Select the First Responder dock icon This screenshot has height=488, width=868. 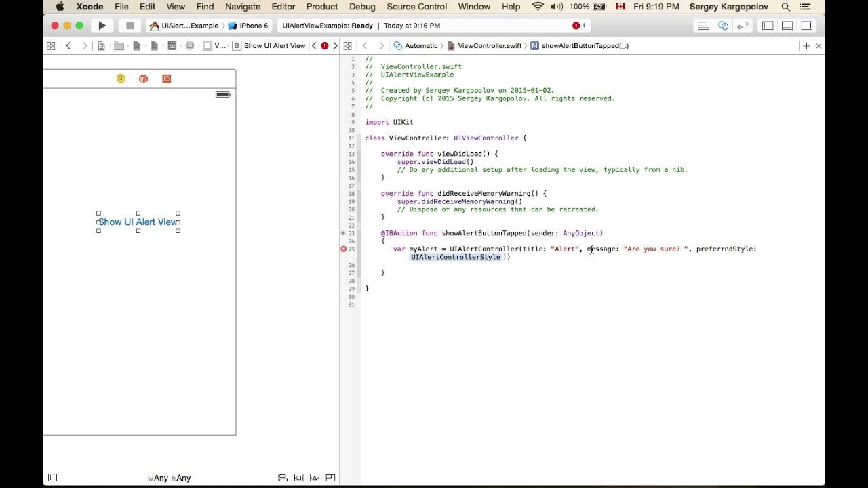click(143, 79)
